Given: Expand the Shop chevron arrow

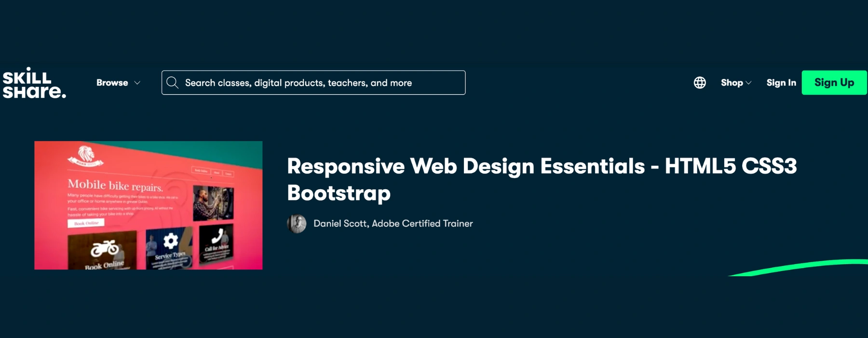Looking at the screenshot, I should (x=748, y=83).
